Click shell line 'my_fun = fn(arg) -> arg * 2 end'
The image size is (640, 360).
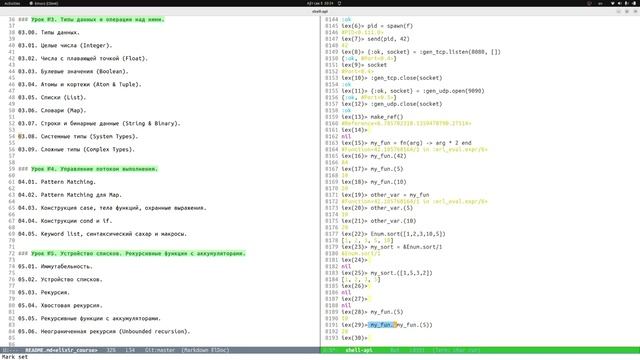click(x=406, y=143)
